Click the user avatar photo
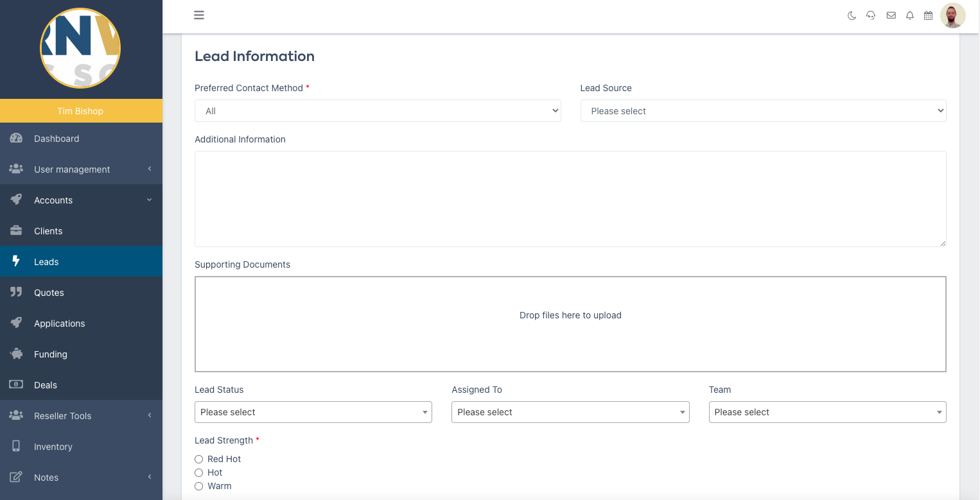 pos(952,15)
